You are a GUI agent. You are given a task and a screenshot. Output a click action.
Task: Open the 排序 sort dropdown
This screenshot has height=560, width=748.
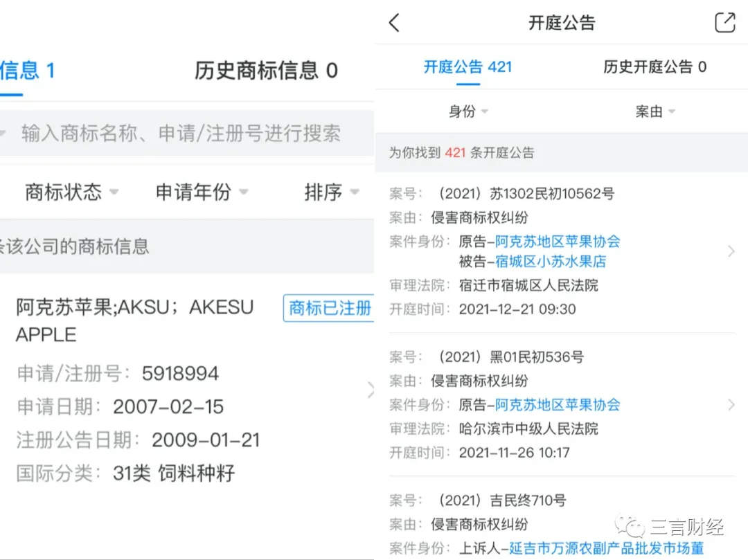point(332,192)
